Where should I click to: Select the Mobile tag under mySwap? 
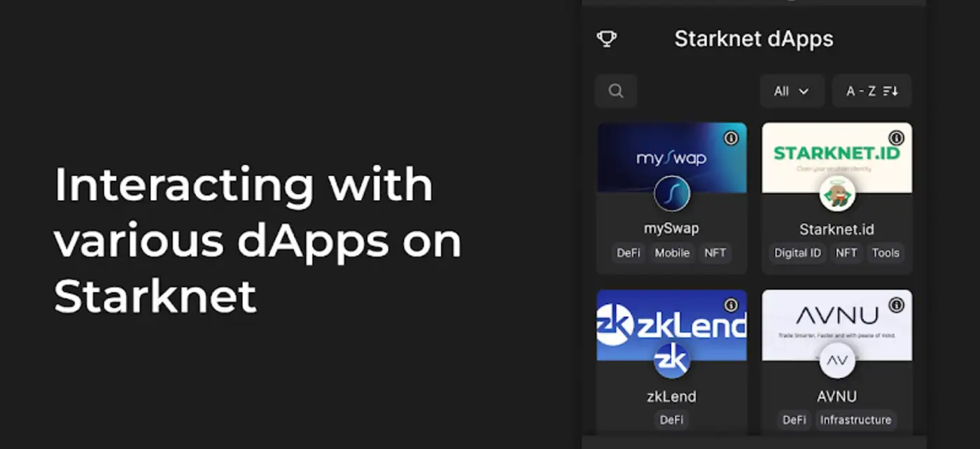coord(672,253)
